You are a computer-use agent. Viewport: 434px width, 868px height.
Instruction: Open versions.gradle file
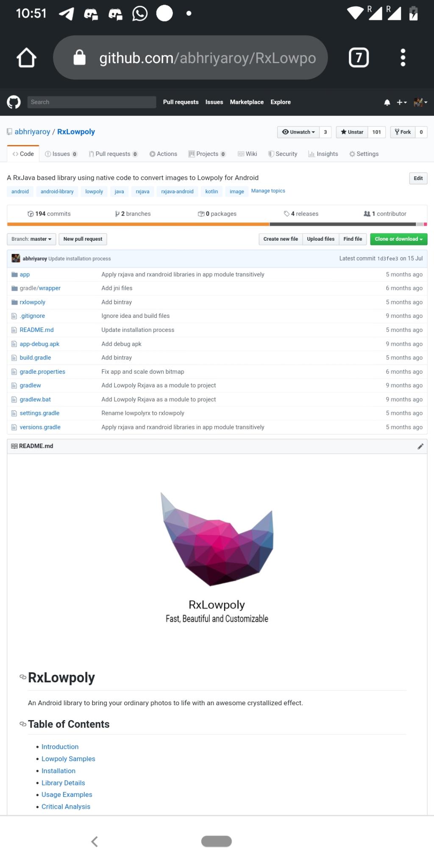point(40,427)
